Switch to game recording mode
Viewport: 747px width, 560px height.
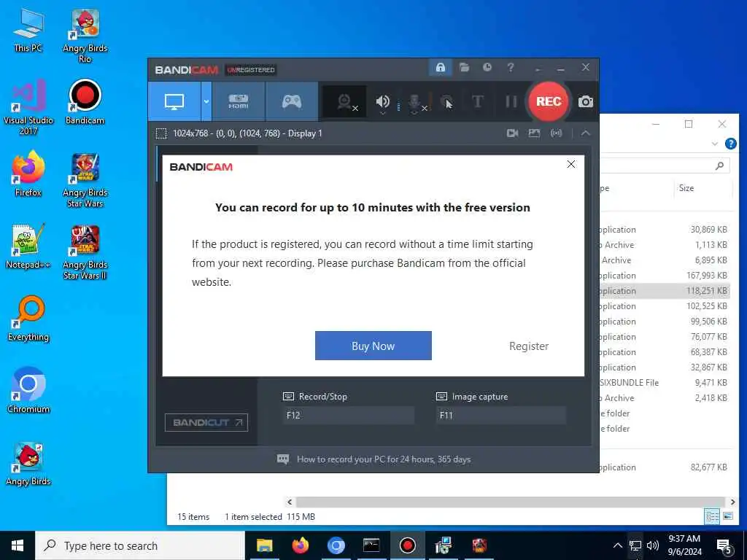click(292, 101)
